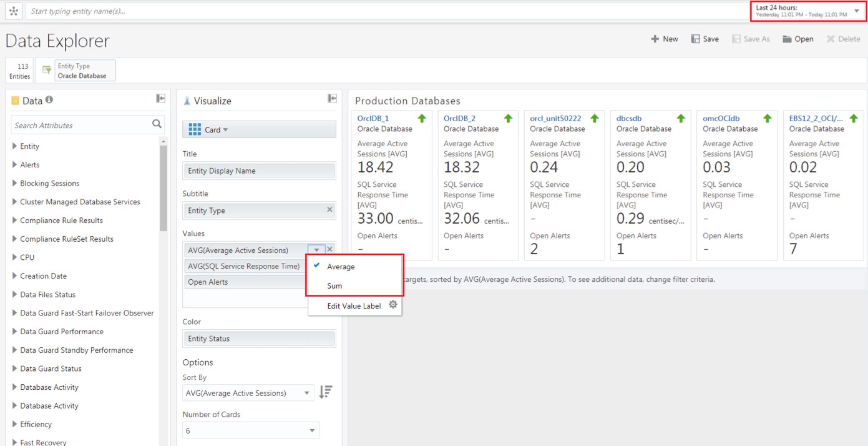Viewport: 868px width, 446px height.
Task: Open the OrclDB_1 database link
Action: (x=373, y=118)
